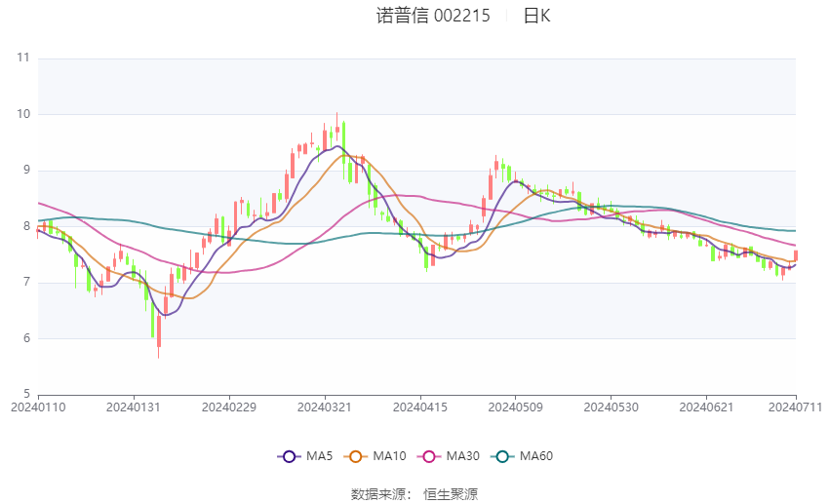829x504 pixels.
Task: Select the 日K label in the title
Action: pyautogui.click(x=536, y=16)
